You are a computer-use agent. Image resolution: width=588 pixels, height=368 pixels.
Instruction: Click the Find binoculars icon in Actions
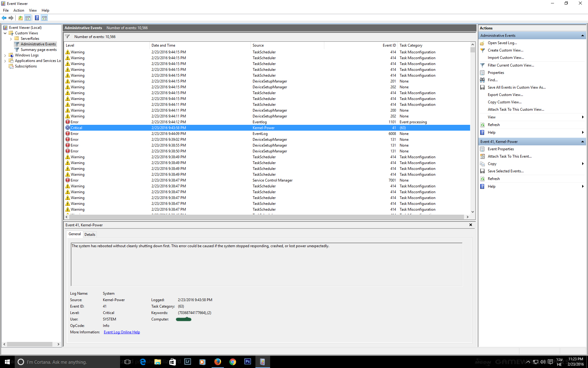482,80
